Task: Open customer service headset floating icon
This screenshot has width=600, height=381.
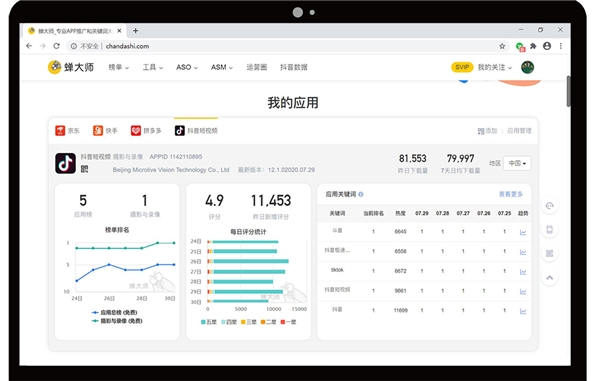Action: [549, 206]
